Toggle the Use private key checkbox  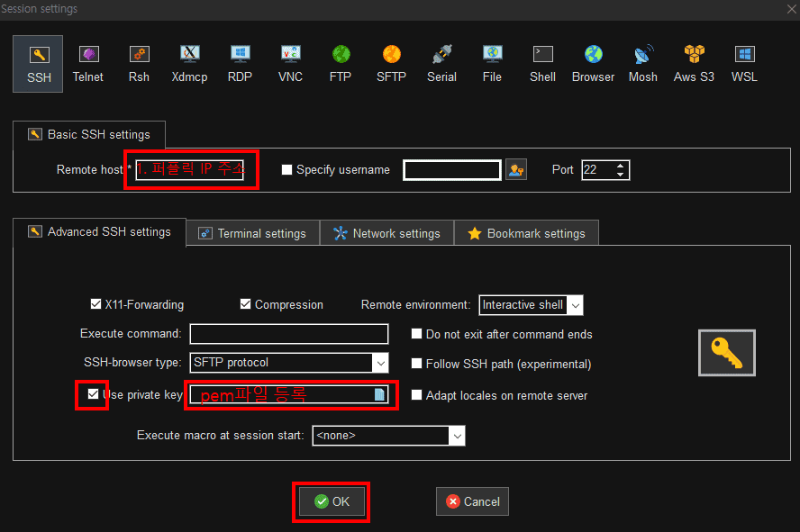[x=93, y=394]
